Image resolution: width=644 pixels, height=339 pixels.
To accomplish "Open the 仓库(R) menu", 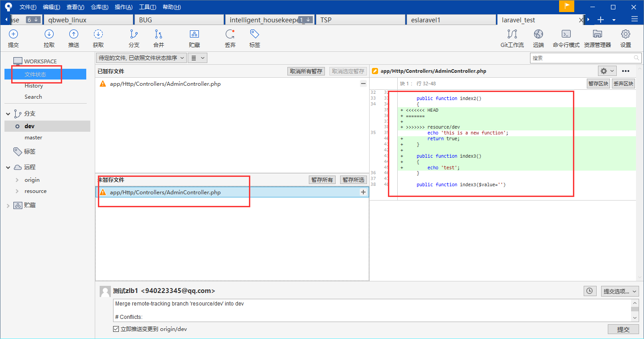I will [99, 7].
